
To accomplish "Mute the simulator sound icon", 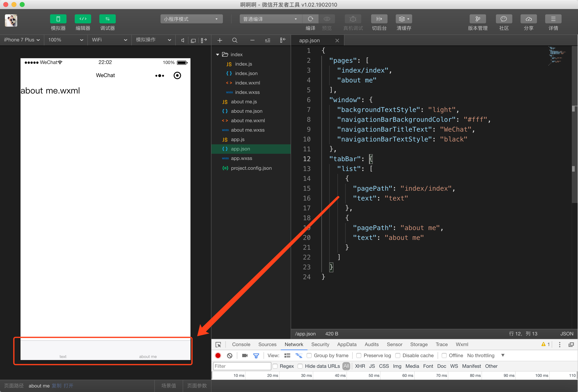I will (182, 40).
